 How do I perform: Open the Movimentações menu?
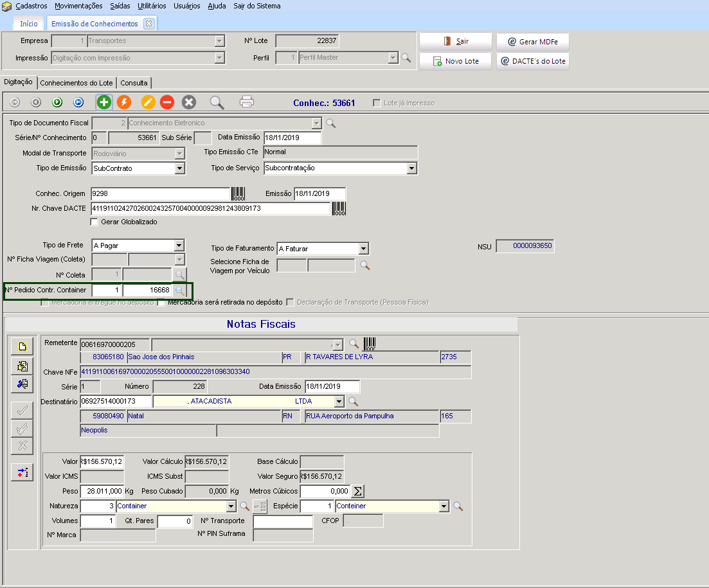coord(78,6)
